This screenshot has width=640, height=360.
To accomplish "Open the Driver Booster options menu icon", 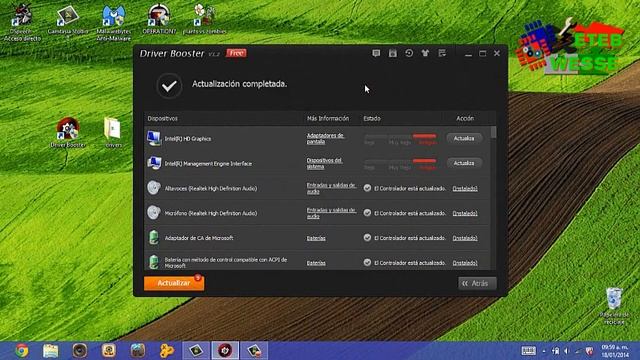I will [x=442, y=53].
